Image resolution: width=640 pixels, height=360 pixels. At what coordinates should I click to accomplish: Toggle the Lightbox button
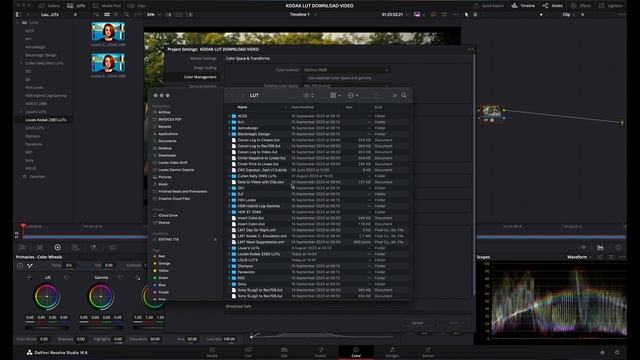[611, 6]
